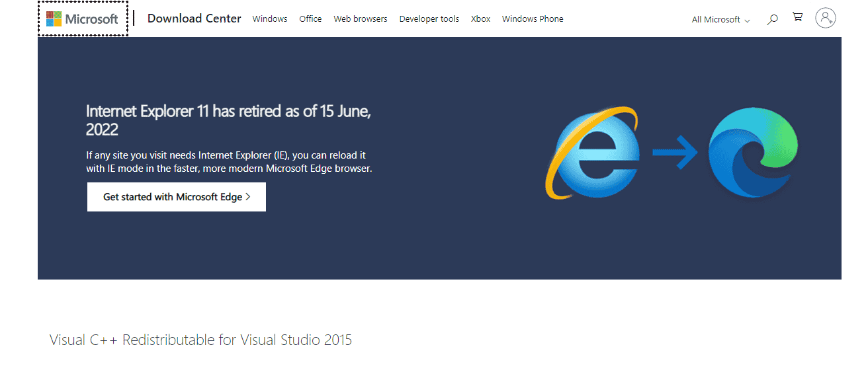
Task: Open the Office menu item
Action: [310, 19]
